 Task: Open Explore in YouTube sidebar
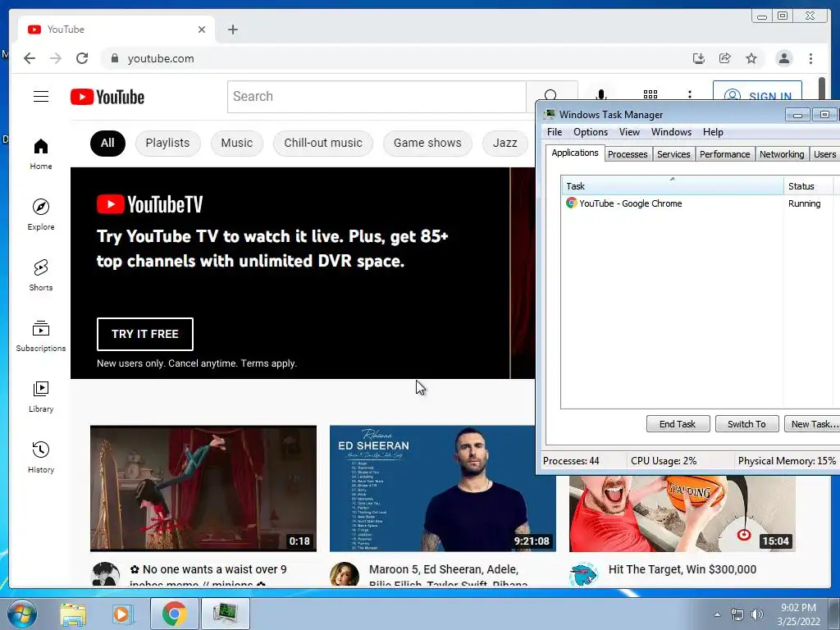coord(41,214)
